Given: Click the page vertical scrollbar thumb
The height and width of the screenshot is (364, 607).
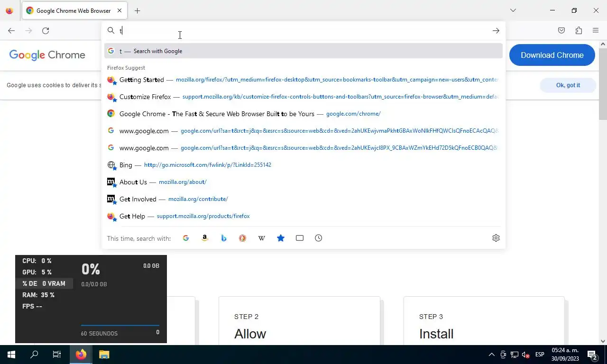Looking at the screenshot, I should tap(603, 83).
